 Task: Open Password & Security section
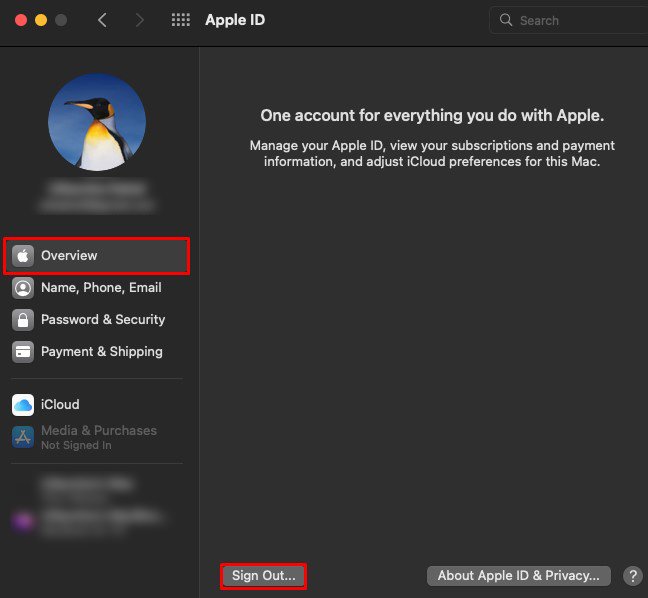pyautogui.click(x=97, y=320)
